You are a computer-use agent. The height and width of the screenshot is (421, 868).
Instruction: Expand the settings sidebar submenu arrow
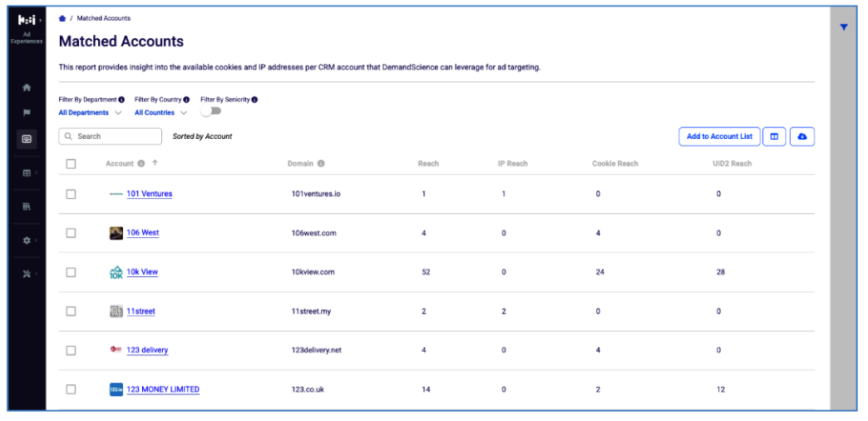(x=37, y=240)
